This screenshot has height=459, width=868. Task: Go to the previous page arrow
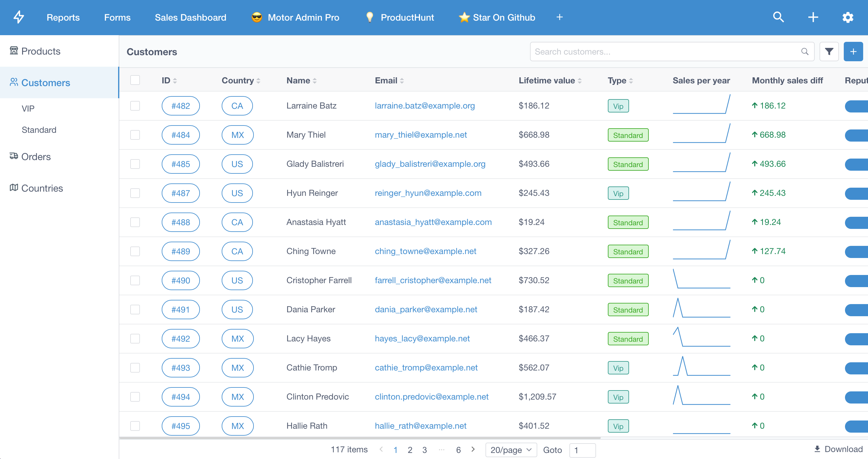[x=381, y=449]
